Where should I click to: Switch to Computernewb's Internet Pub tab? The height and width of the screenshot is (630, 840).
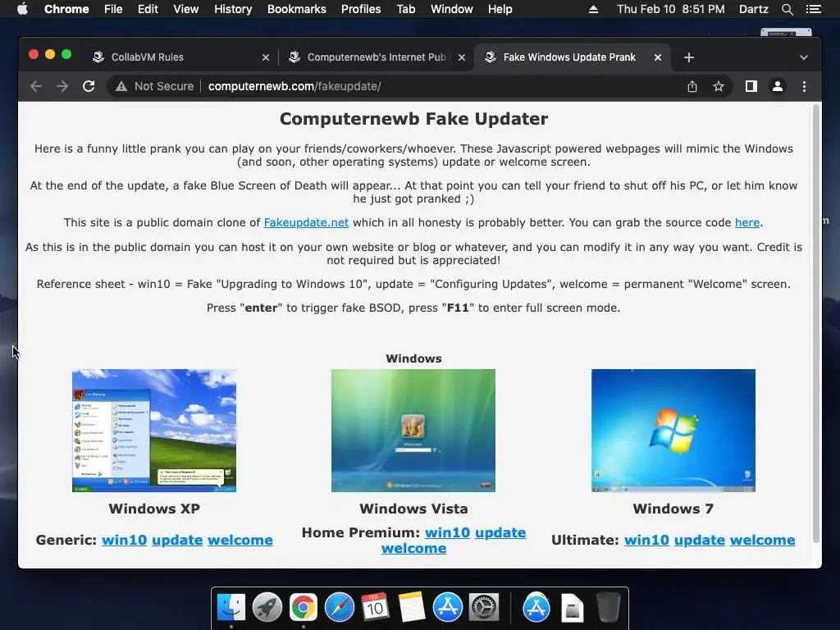pos(377,57)
